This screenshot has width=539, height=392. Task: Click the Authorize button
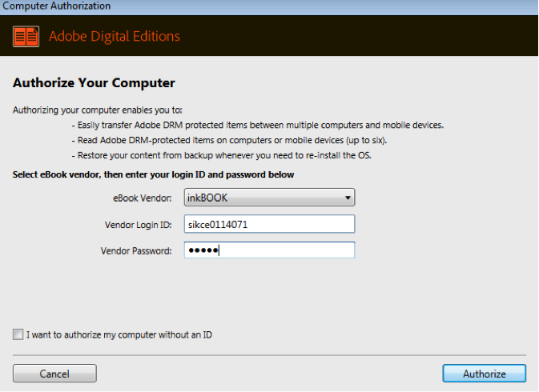coord(485,374)
